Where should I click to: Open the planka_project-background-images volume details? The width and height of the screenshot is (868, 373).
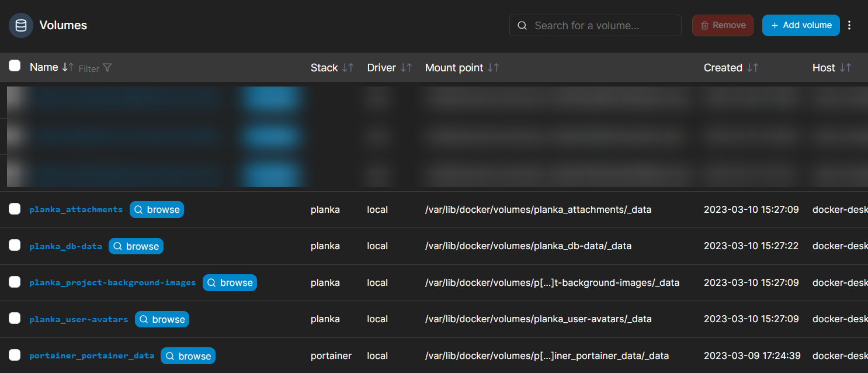112,282
